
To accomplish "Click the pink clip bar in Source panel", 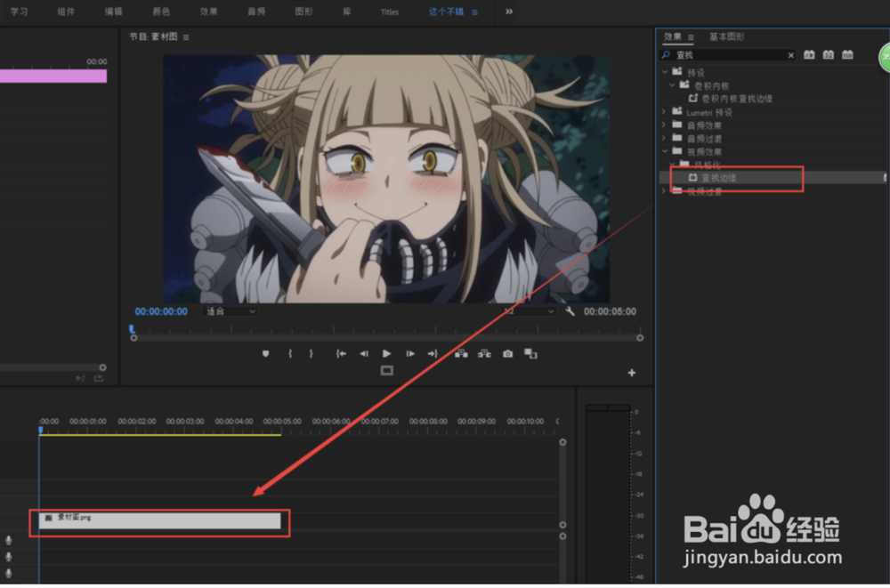I will (53, 76).
